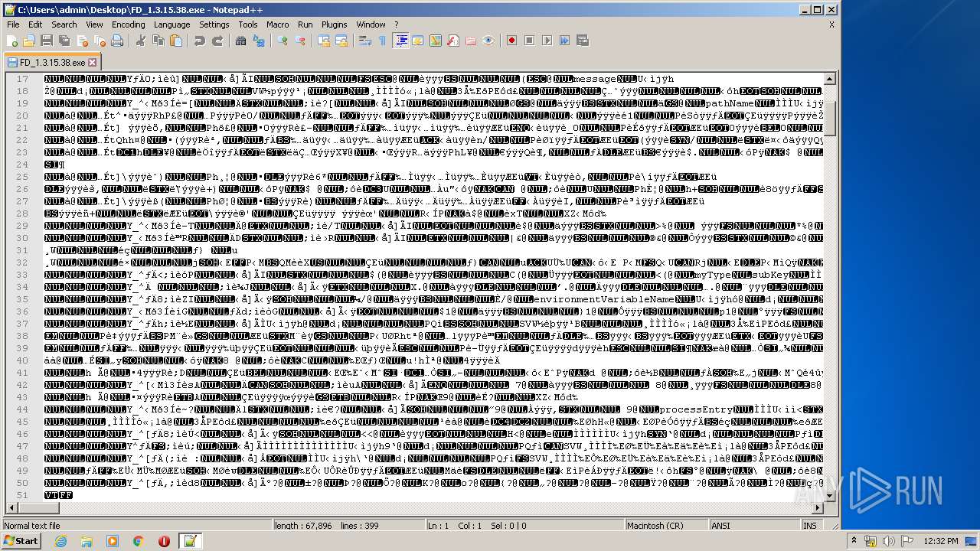Close the current document via toolbar icon
Image resolution: width=980 pixels, height=551 pixels.
click(x=80, y=41)
